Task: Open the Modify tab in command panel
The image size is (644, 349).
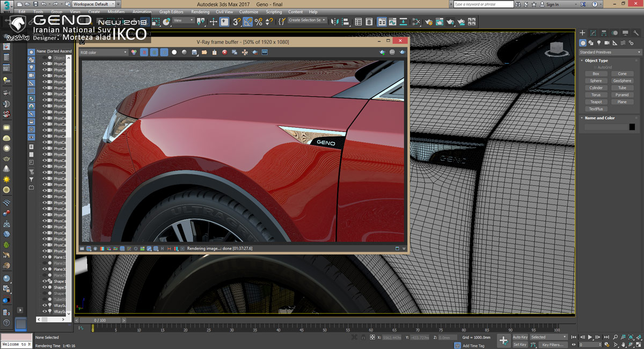Action: pyautogui.click(x=594, y=33)
